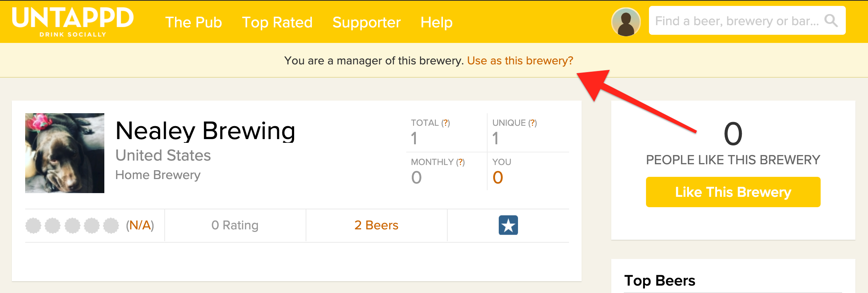Click the Nealey Brewing title

[x=205, y=131]
